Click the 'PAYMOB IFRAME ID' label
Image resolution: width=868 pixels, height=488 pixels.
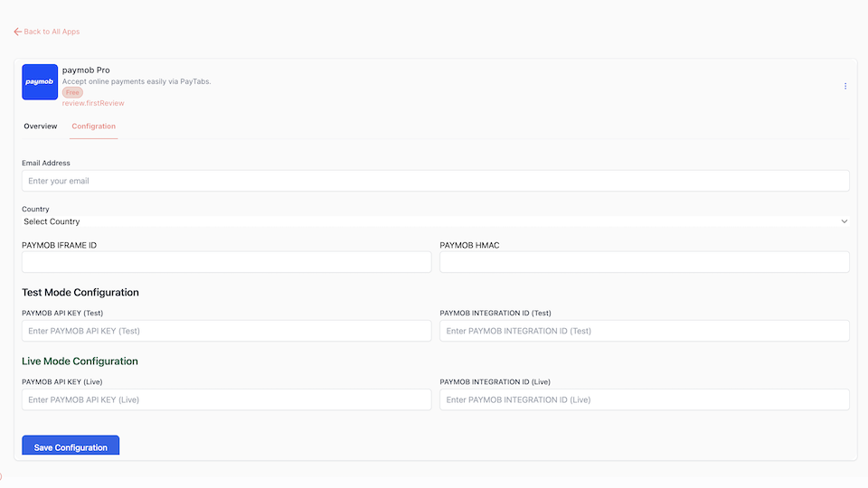[60, 245]
